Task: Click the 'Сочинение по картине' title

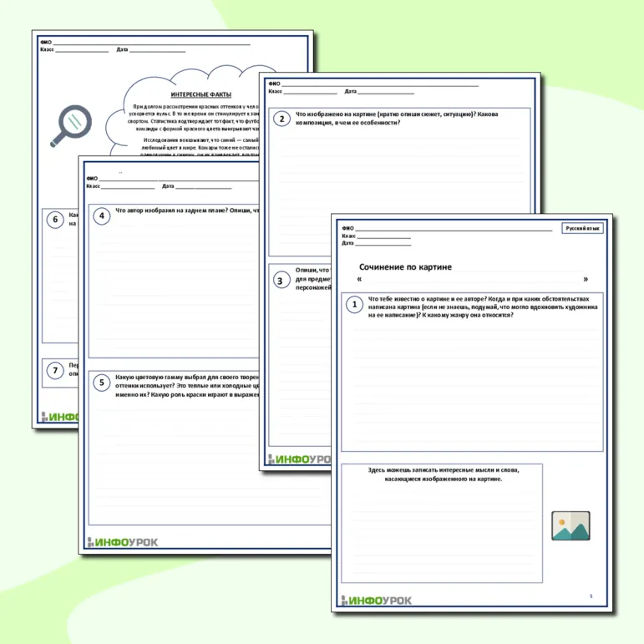Action: click(x=405, y=267)
